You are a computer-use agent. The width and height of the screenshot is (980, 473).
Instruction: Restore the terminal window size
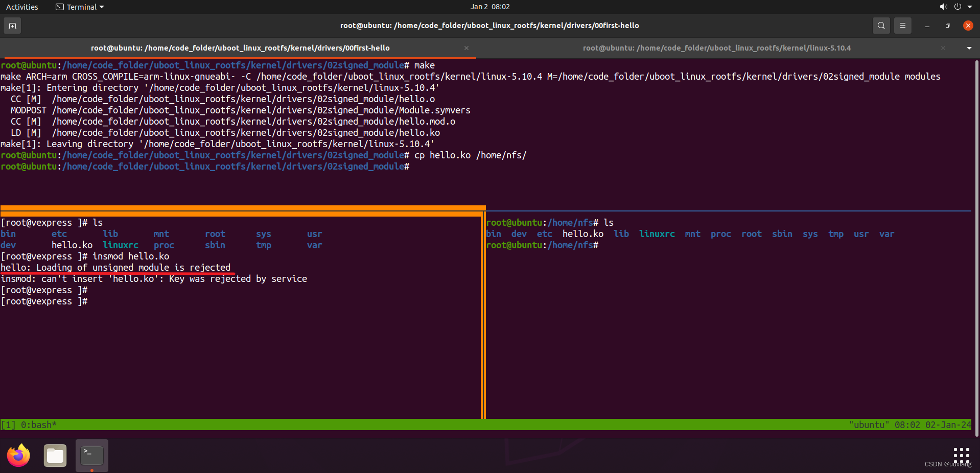[947, 26]
